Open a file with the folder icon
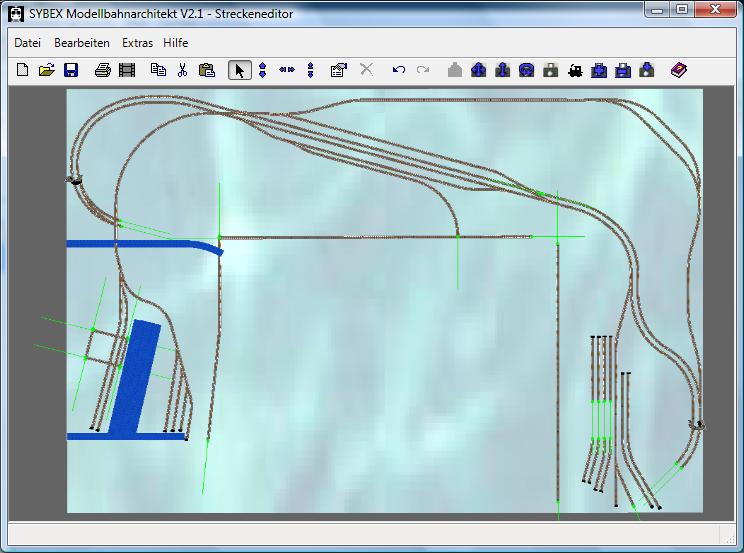 point(46,70)
